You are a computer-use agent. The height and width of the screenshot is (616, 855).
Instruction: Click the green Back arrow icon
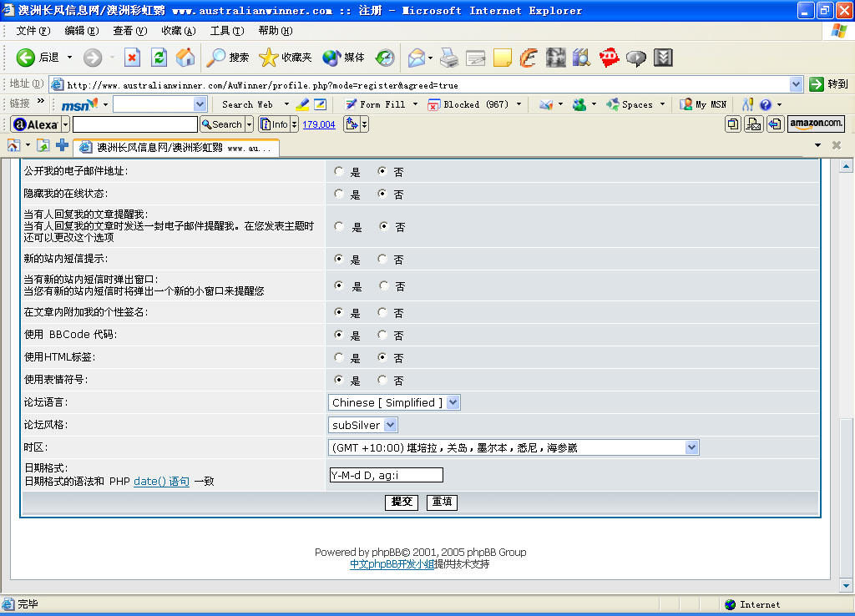click(25, 58)
